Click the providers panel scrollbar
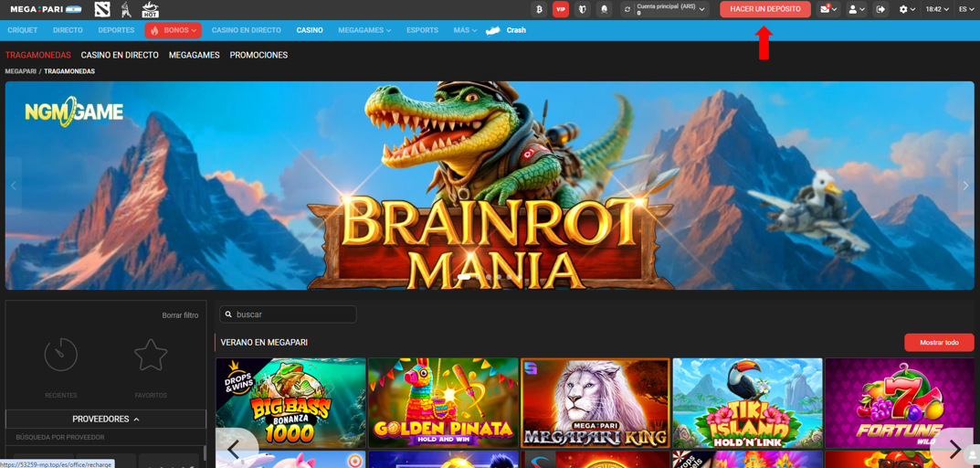This screenshot has height=468, width=980. tap(205, 455)
